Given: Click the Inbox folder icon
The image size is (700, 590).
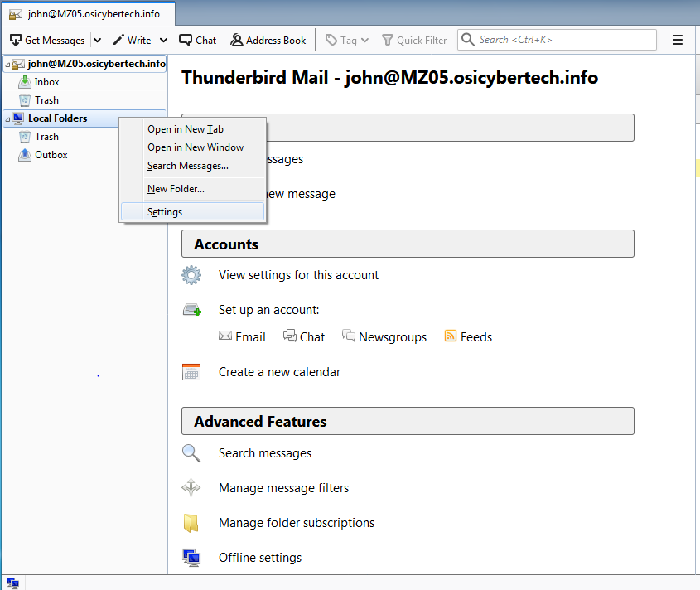Looking at the screenshot, I should [25, 82].
